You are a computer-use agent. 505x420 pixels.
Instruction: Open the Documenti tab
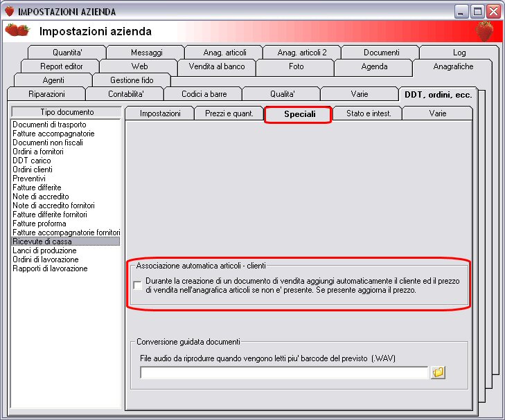381,53
